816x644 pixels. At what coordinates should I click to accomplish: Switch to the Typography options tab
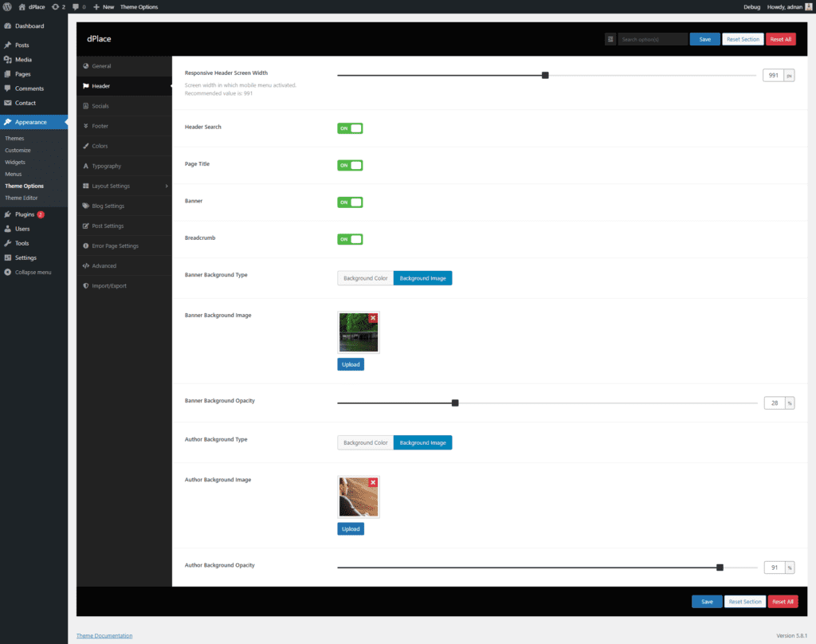(106, 166)
